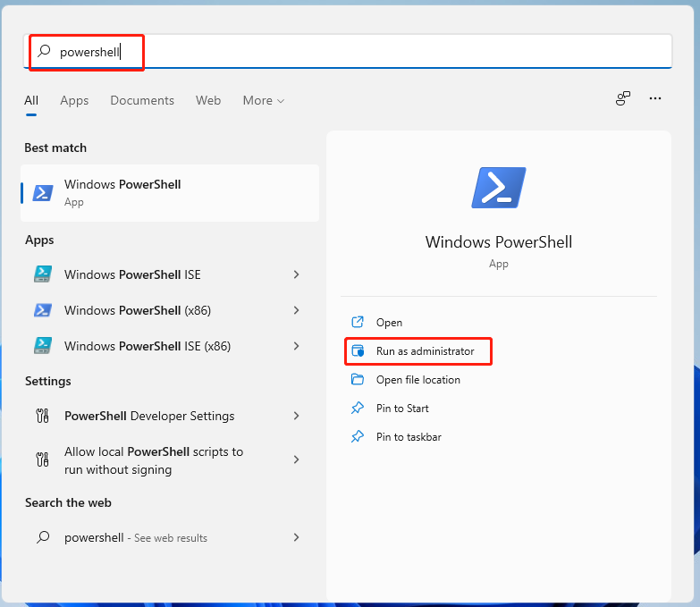The width and height of the screenshot is (700, 607).
Task: Select the Web filter tab
Action: (x=208, y=101)
